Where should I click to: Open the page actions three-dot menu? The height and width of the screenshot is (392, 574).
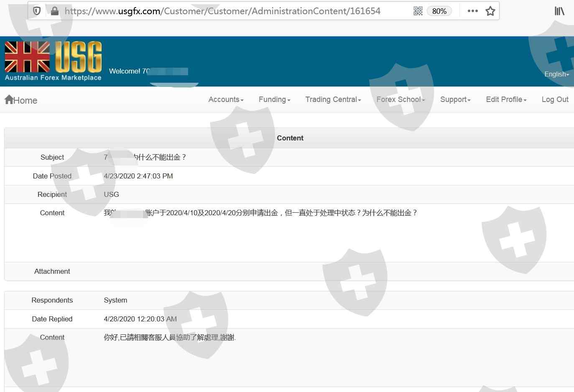472,11
